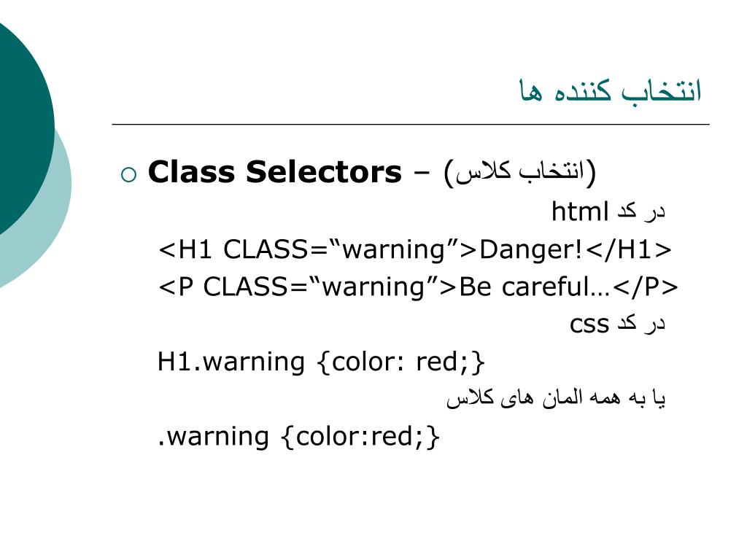
Task: Click the Persian line یا به همه المان های کلاس
Action: tap(555, 398)
